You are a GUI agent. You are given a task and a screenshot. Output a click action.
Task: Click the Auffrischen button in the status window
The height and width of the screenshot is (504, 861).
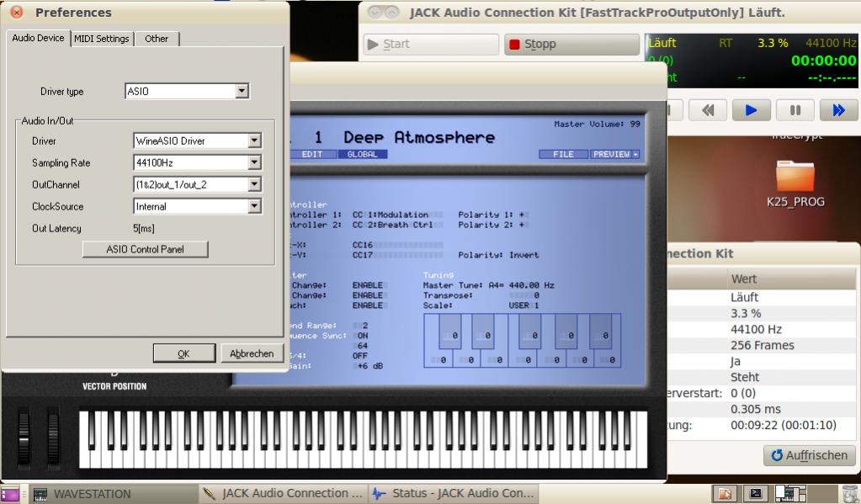click(x=810, y=455)
